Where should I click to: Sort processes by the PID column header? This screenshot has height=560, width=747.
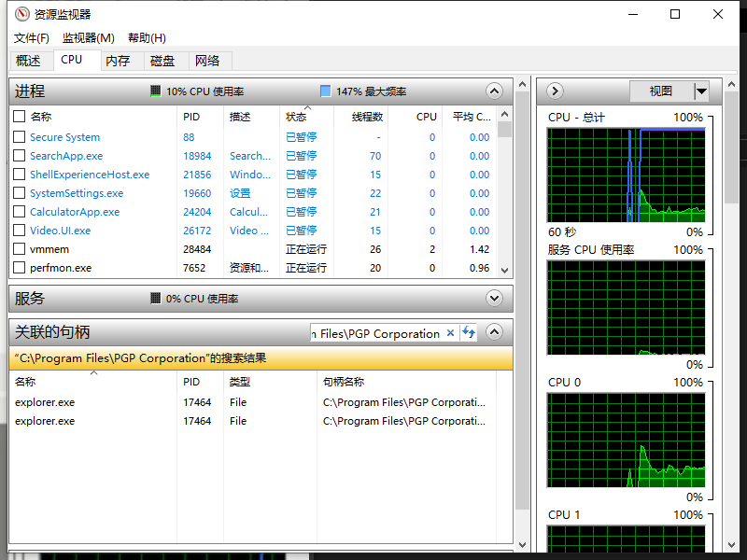click(x=191, y=116)
